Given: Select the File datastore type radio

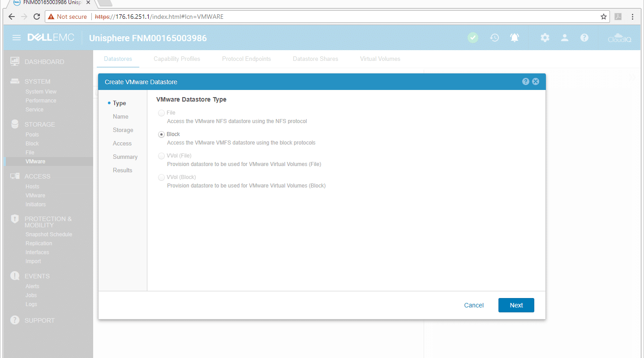Looking at the screenshot, I should [x=161, y=113].
